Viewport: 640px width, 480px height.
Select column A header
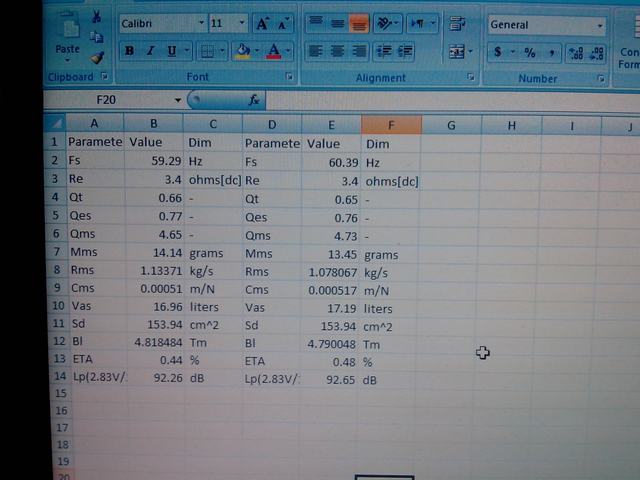(95, 123)
